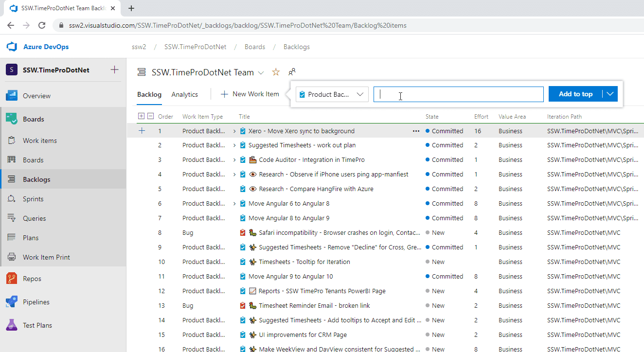
Task: Open the Add to top dropdown arrow
Action: pos(610,94)
